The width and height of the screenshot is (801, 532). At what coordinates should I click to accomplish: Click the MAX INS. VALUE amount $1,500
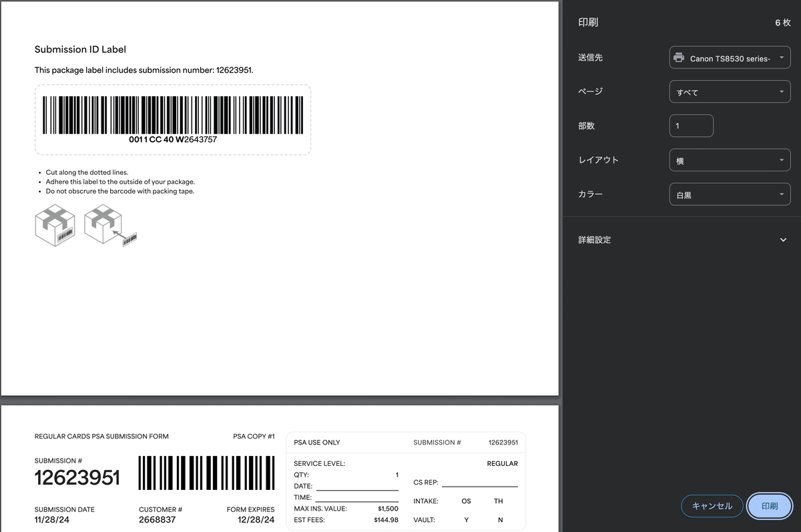click(388, 509)
